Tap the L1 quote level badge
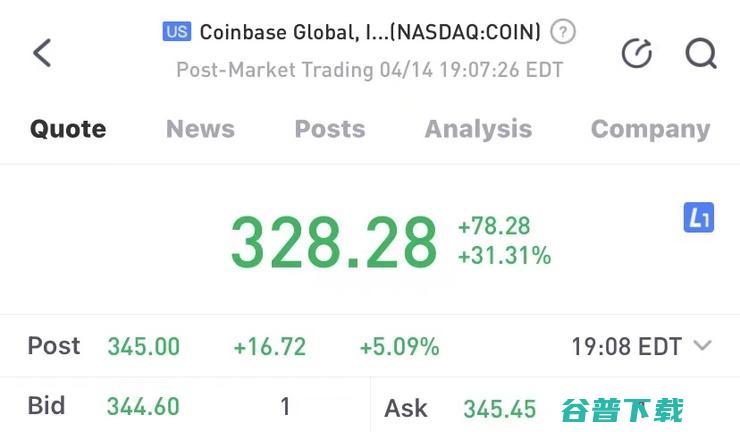The height and width of the screenshot is (432, 740). (x=698, y=217)
